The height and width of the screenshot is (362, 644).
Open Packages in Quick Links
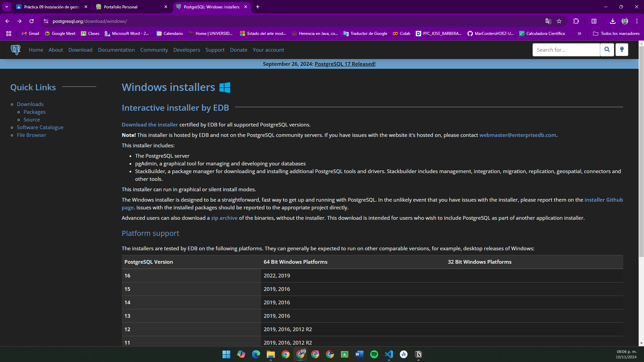(x=35, y=112)
